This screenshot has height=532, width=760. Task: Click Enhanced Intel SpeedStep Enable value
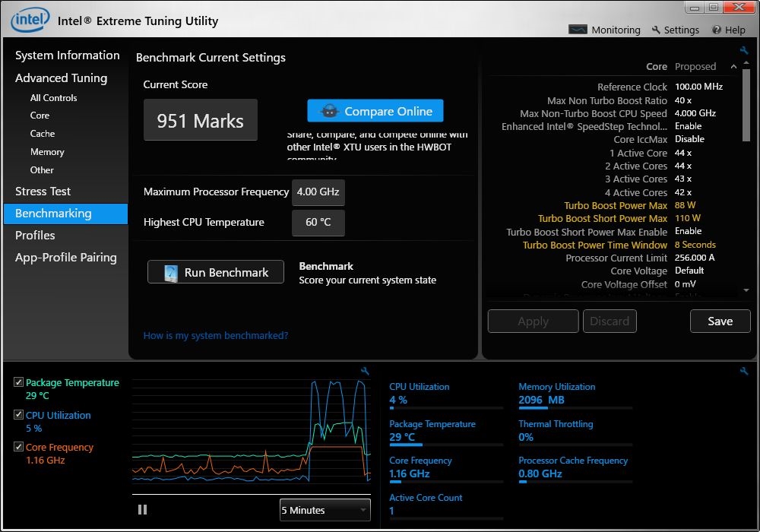[688, 126]
